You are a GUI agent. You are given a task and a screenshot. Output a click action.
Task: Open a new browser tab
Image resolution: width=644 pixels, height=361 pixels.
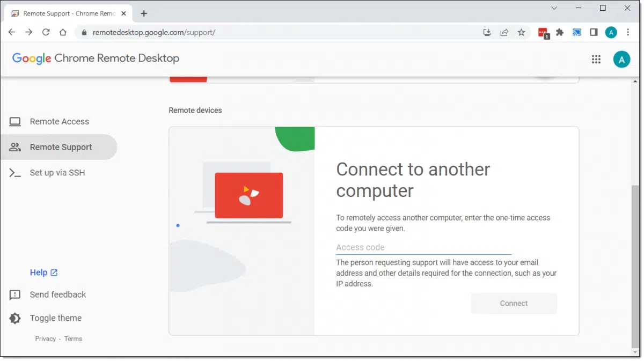point(144,13)
